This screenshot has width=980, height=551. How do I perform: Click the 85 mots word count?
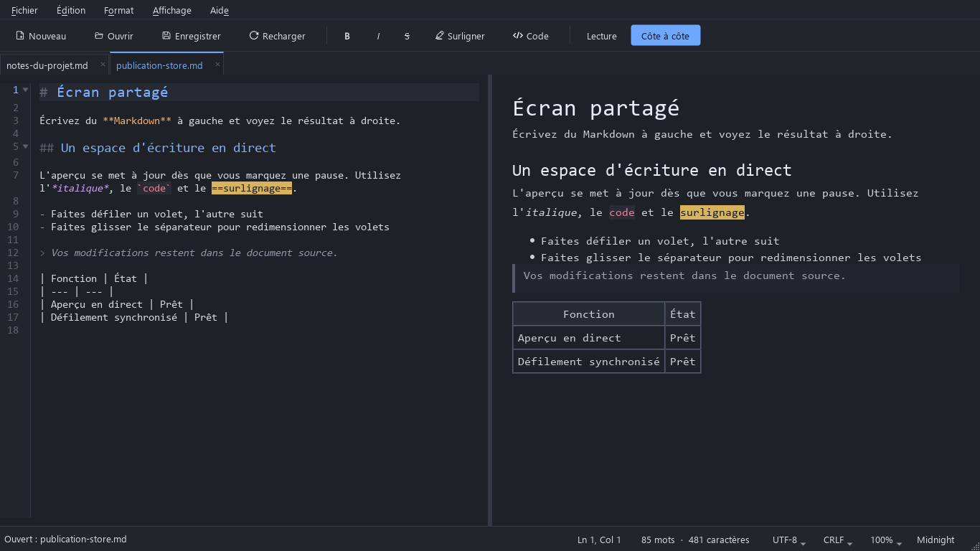pos(658,540)
